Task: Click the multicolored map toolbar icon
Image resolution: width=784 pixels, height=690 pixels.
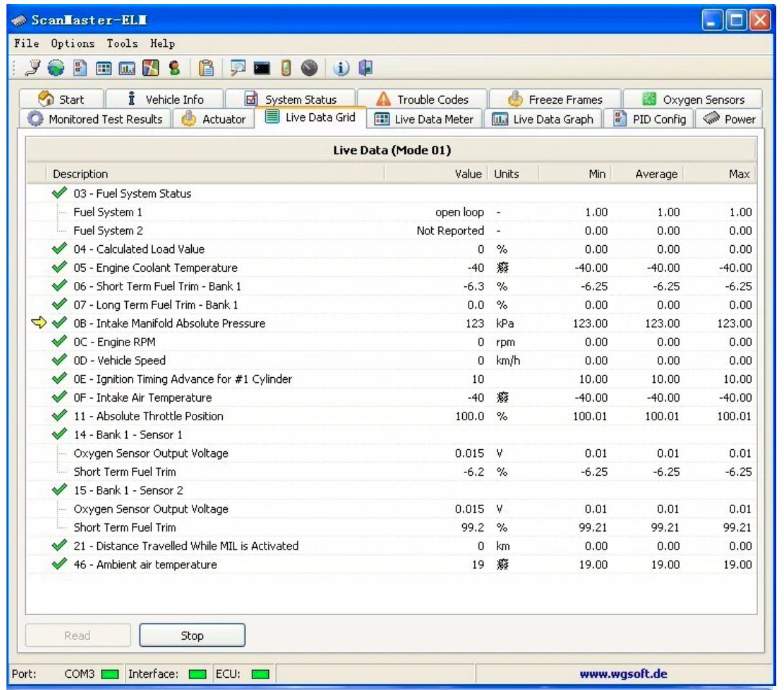Action: 151,68
